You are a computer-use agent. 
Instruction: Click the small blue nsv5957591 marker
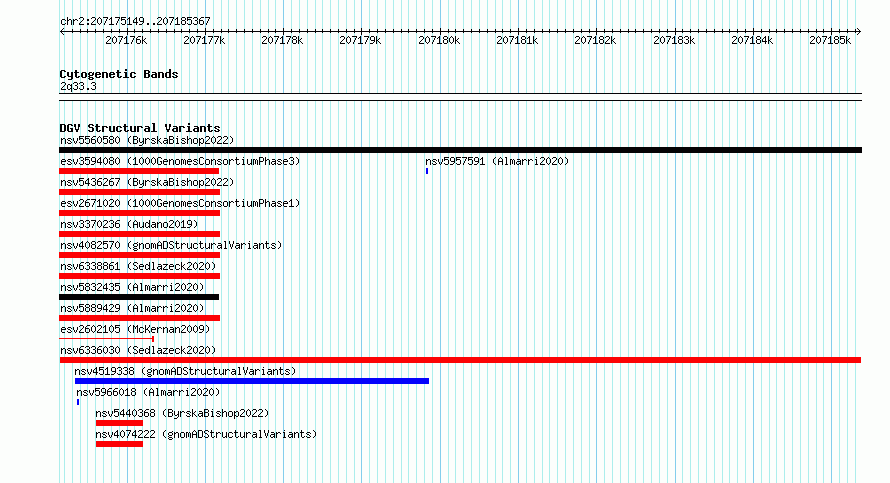tap(427, 171)
